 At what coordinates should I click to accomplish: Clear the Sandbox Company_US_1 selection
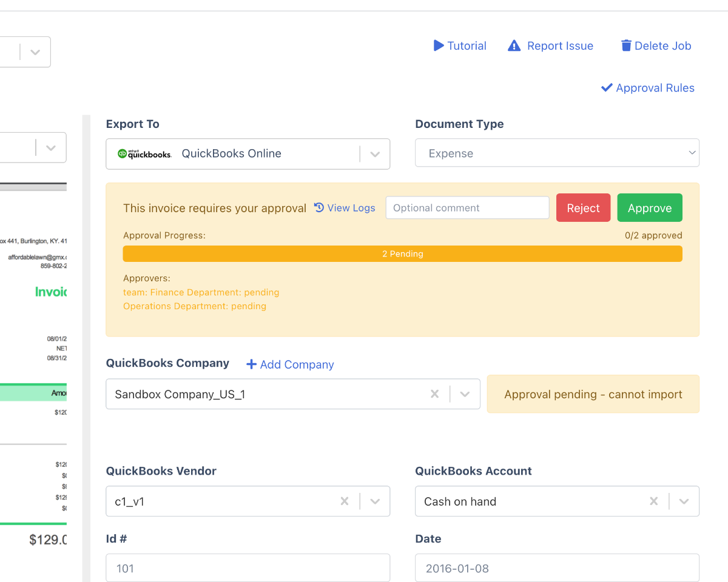click(435, 393)
